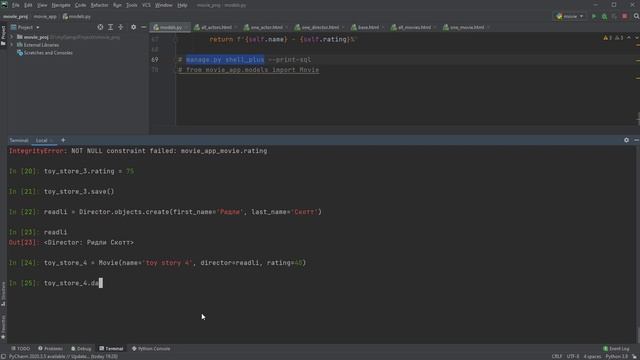Click CRLF line separator in status bar
The image size is (640, 360).
[557, 357]
